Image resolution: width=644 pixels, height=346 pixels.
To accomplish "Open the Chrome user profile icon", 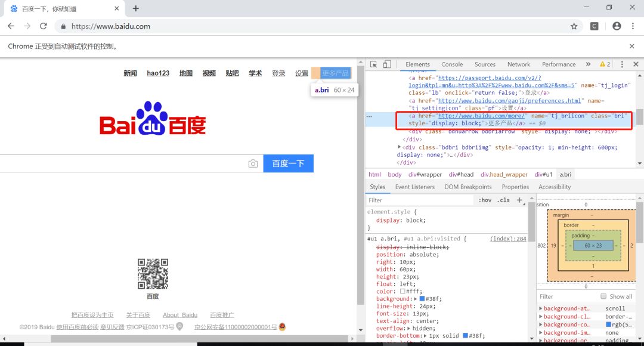I will [x=617, y=26].
